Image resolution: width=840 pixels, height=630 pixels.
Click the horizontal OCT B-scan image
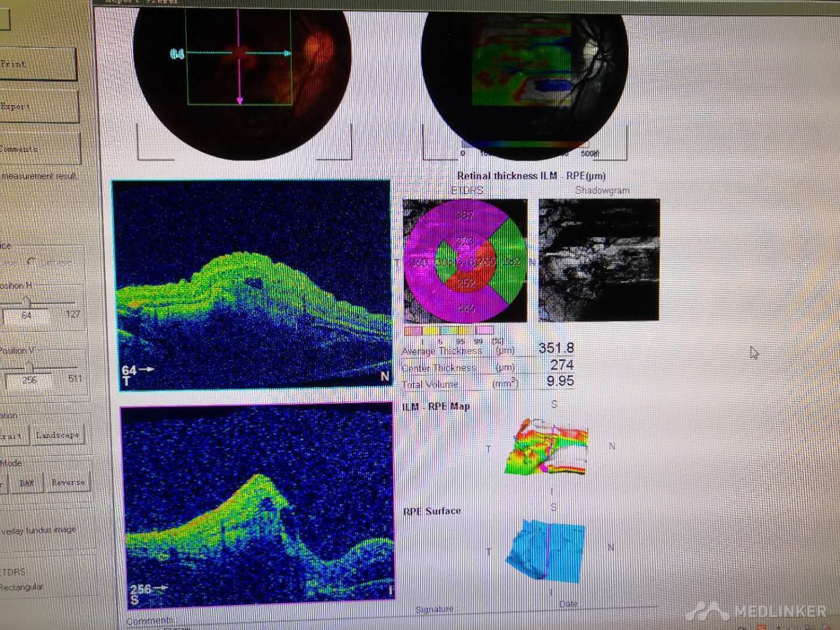(x=252, y=284)
